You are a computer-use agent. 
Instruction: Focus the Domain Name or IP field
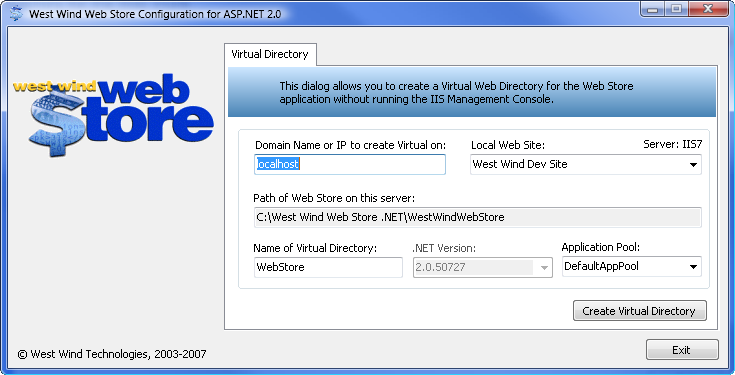point(350,165)
